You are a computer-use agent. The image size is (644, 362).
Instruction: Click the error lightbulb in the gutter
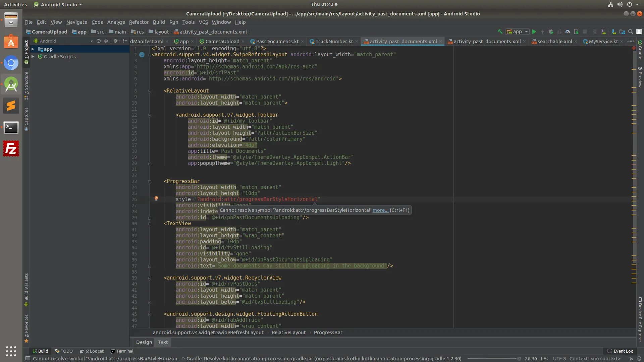pyautogui.click(x=156, y=199)
